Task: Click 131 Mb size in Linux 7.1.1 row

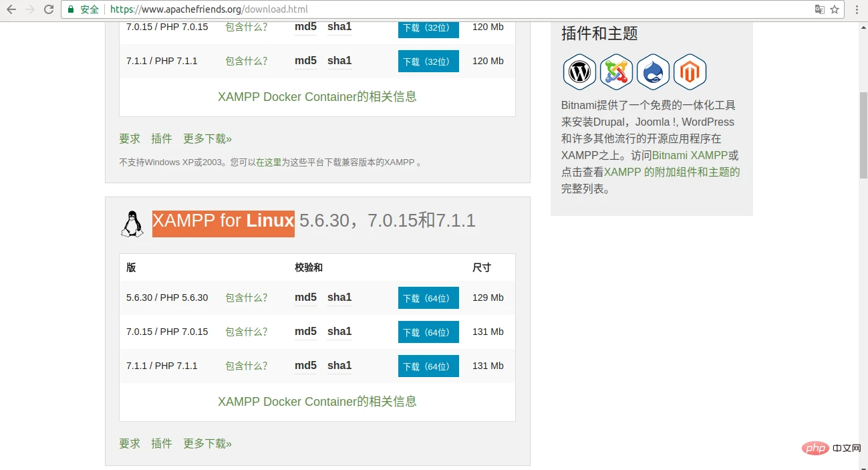Action: pyautogui.click(x=488, y=366)
